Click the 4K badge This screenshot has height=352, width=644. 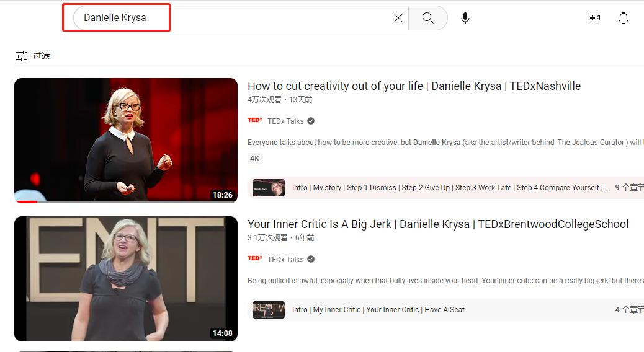point(254,159)
